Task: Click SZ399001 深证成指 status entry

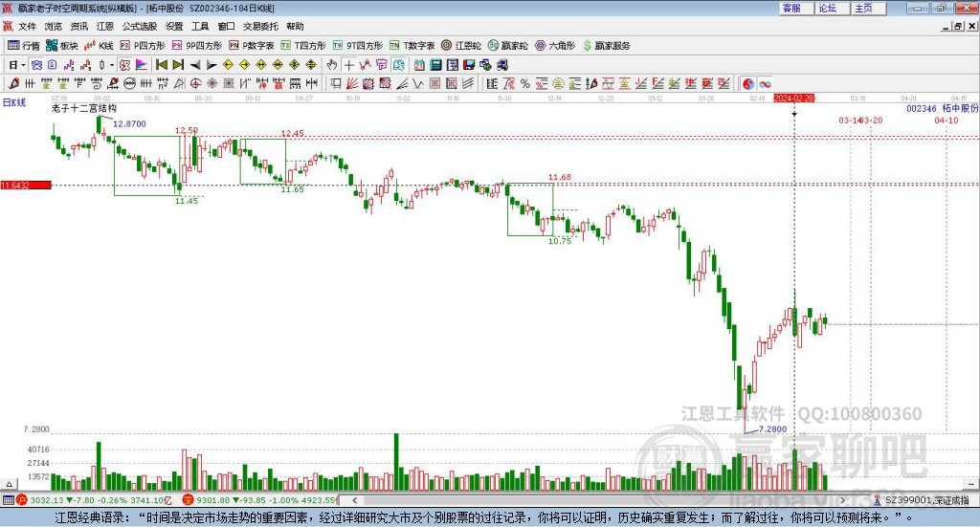Action: pos(922,500)
